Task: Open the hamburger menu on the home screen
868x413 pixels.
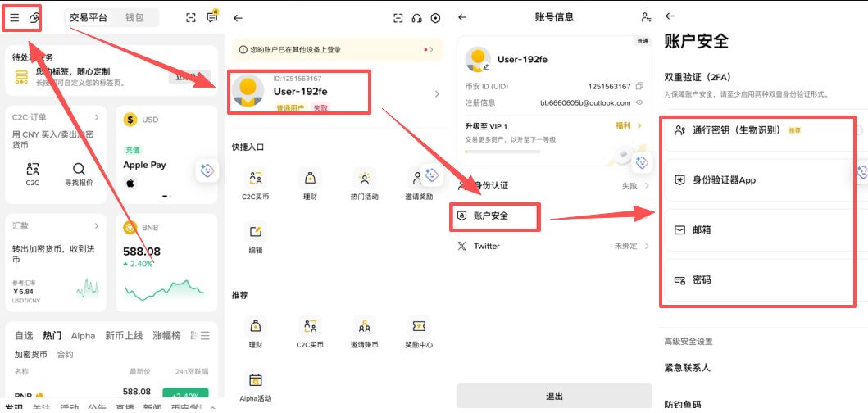Action: click(15, 18)
